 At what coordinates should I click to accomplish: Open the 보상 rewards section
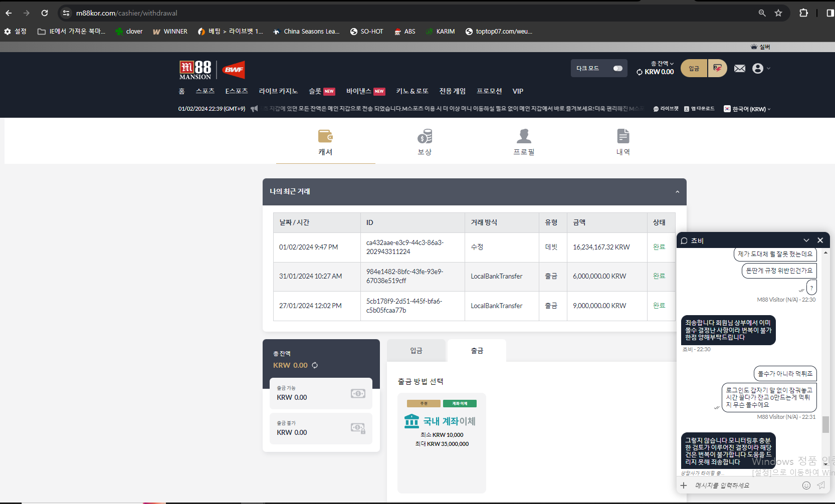425,142
